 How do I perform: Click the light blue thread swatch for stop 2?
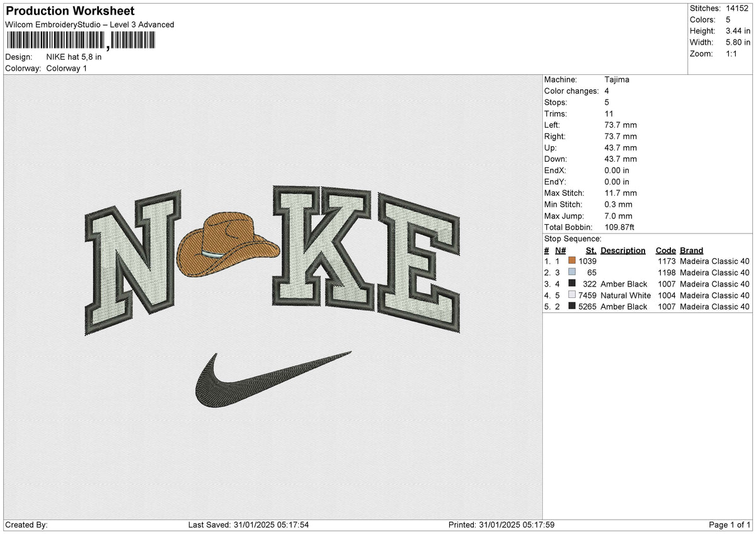572,272
